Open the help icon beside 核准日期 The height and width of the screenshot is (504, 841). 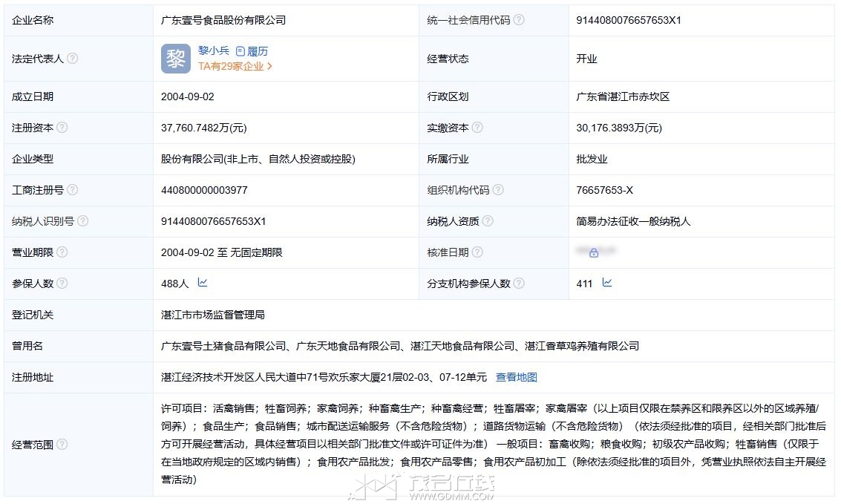coord(477,252)
